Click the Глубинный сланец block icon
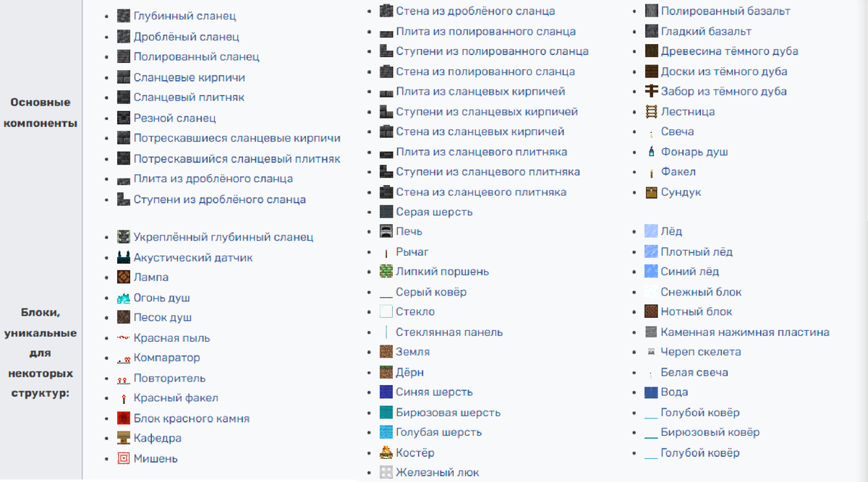Viewport: 868px width, 482px height. pyautogui.click(x=123, y=16)
